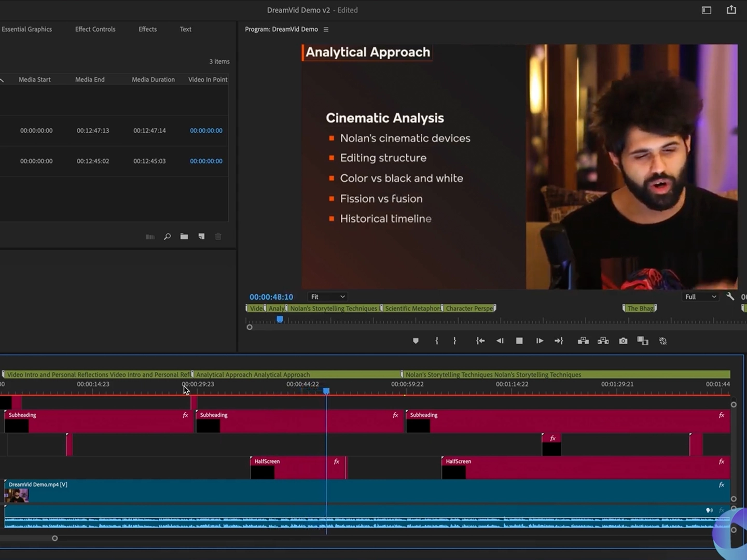Screen dimensions: 747x560
Task: Click the last icon of the transport row
Action: pos(663,341)
